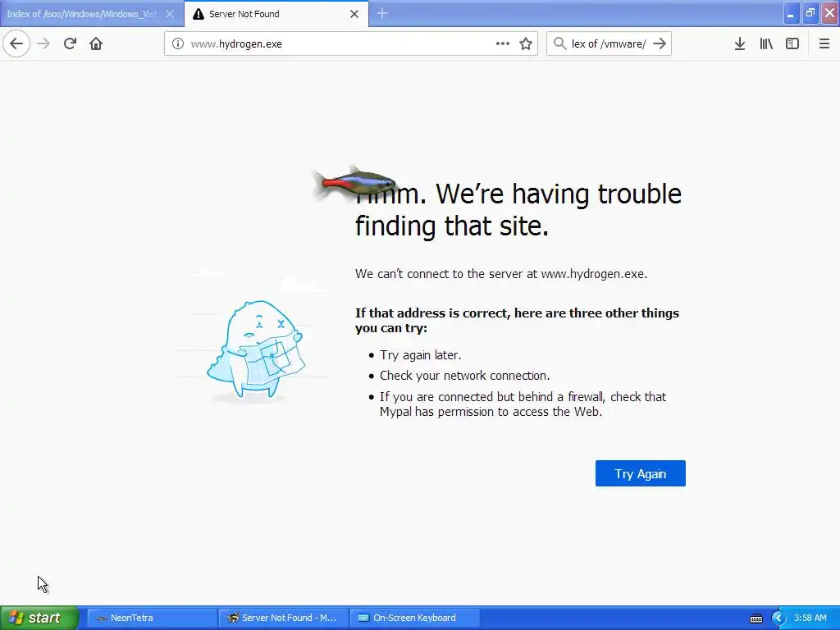Click the 'Try again later.' list item

click(421, 354)
